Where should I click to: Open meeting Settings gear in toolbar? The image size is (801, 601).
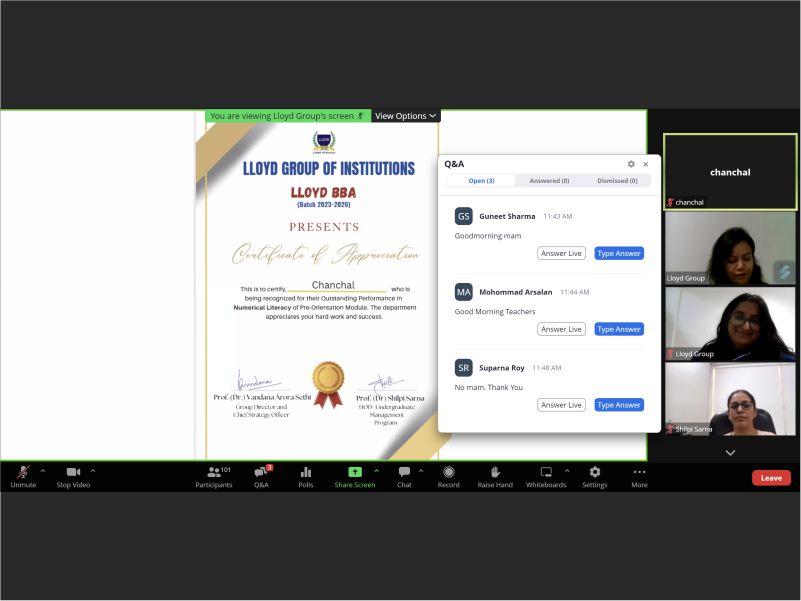[595, 477]
